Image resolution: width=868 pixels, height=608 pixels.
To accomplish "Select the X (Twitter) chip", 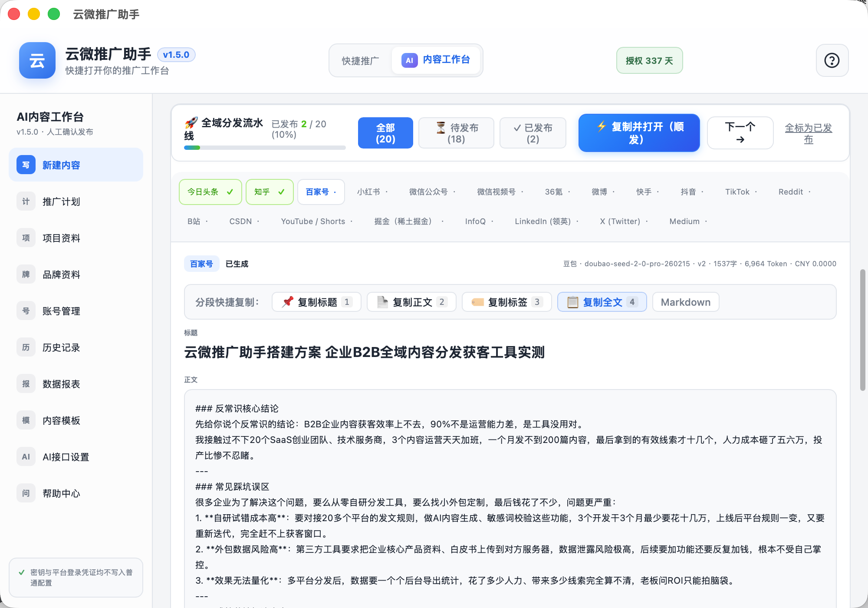I will click(x=624, y=221).
